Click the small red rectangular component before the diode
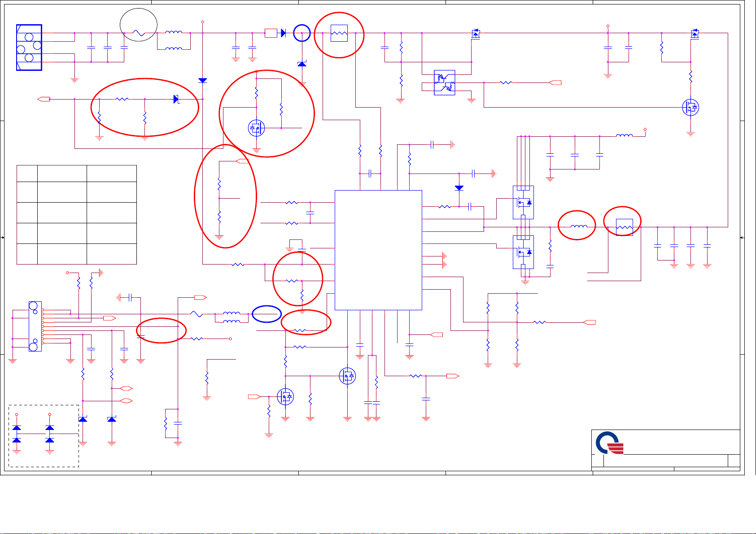The width and height of the screenshot is (756, 534). click(271, 33)
